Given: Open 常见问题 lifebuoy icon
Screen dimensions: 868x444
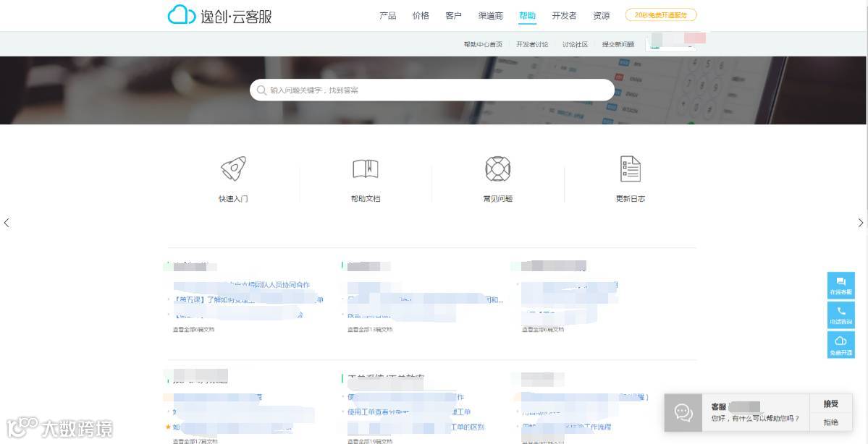Looking at the screenshot, I should 497,168.
